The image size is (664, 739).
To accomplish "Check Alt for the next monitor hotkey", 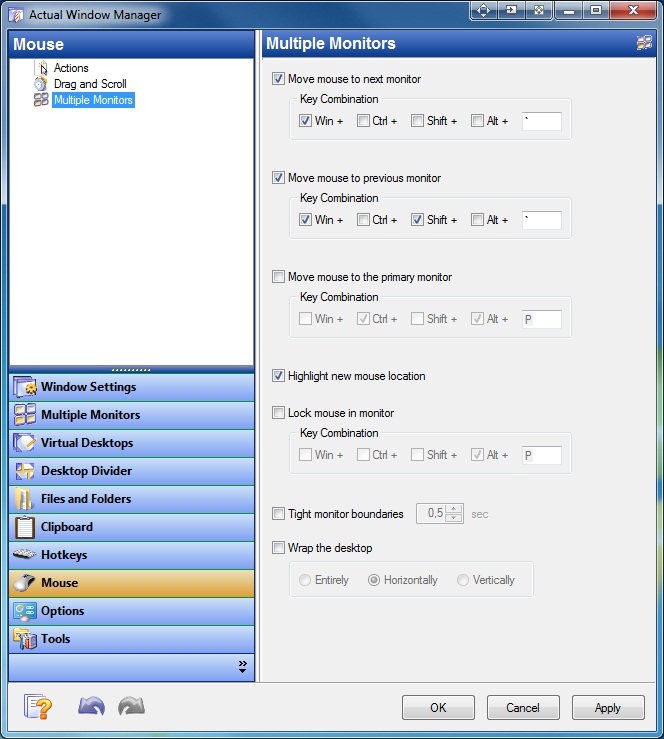I will [477, 121].
